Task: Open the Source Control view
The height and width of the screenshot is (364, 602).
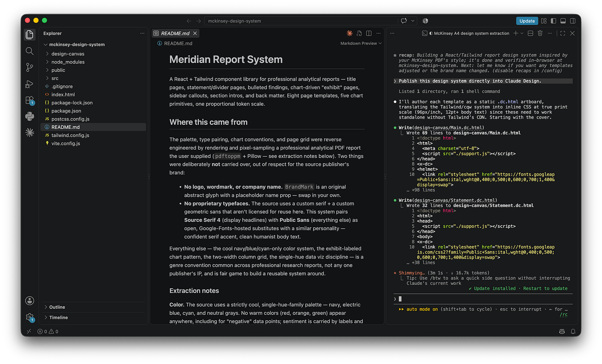Action: 29,67
